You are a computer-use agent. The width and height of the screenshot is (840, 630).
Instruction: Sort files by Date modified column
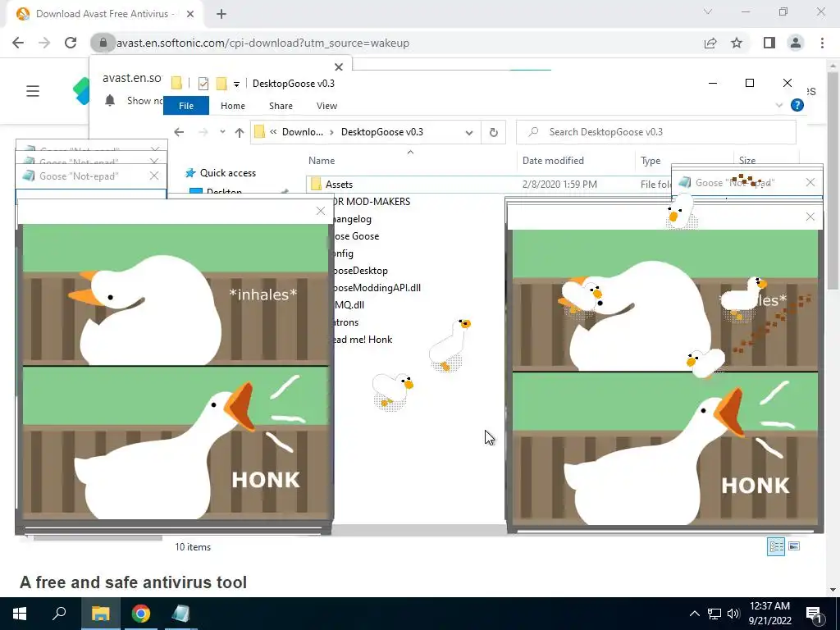553,161
